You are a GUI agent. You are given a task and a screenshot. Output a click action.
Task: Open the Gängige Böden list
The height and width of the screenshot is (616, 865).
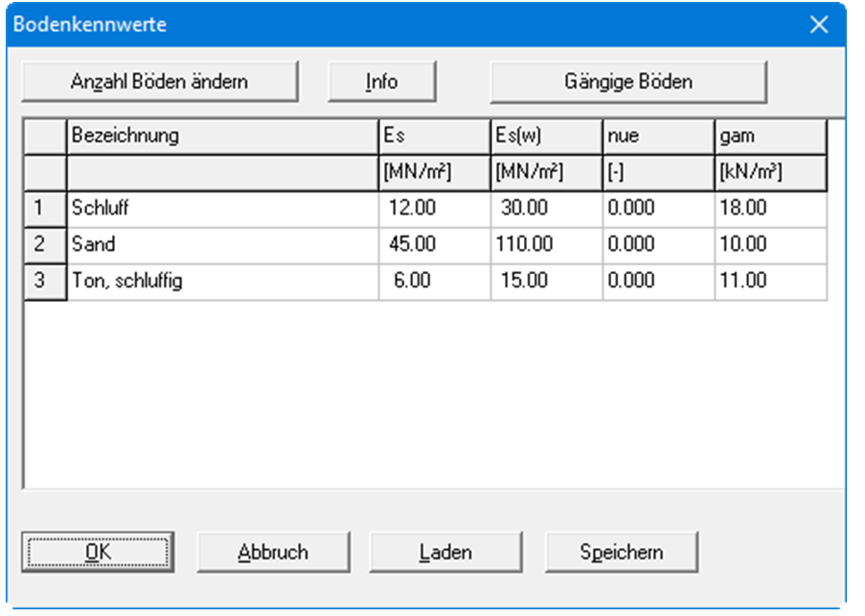click(628, 81)
